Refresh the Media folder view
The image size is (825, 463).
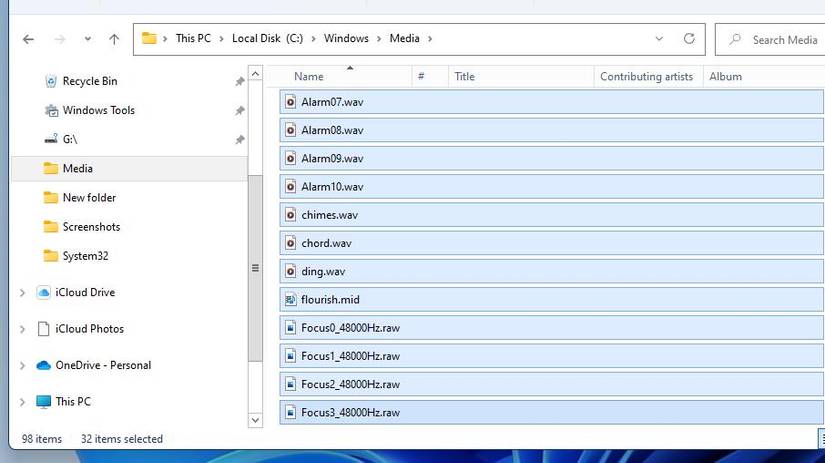tap(689, 38)
